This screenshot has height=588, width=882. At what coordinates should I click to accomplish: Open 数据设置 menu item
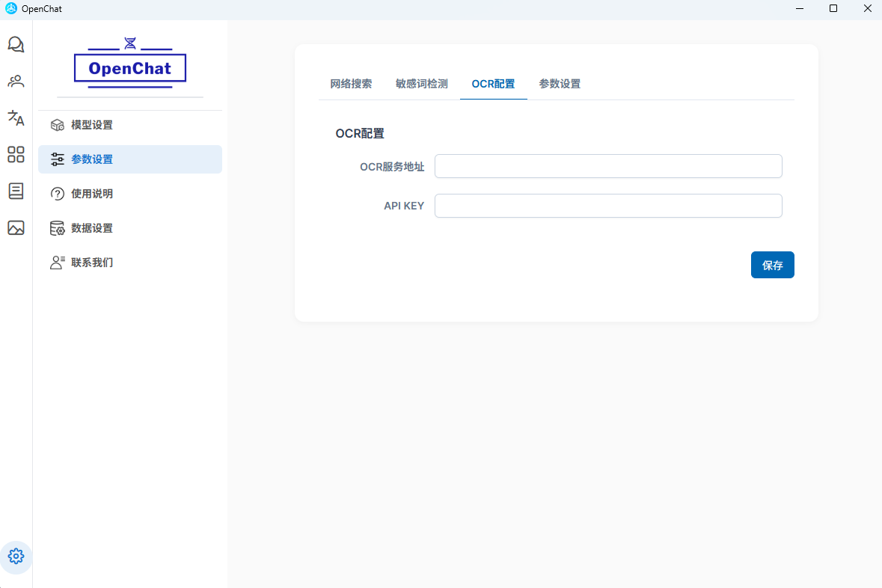click(130, 228)
